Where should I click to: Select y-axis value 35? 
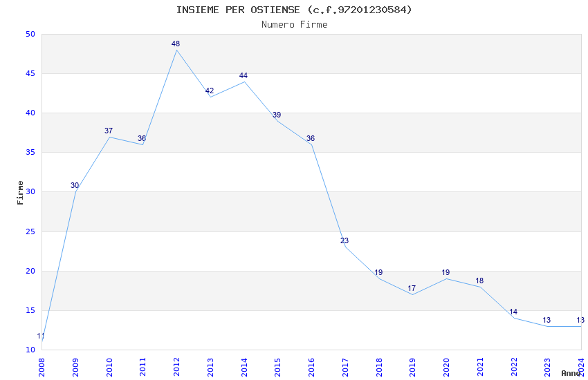(30, 152)
